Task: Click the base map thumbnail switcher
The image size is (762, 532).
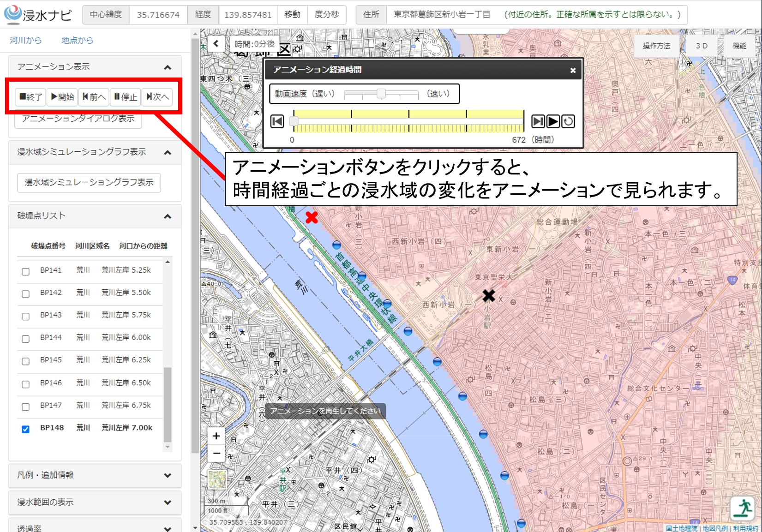Action: click(x=217, y=480)
